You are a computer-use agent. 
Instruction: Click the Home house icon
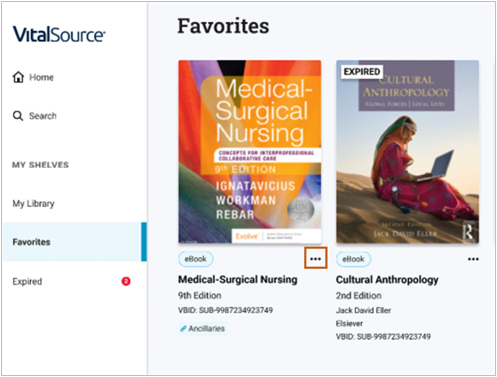pyautogui.click(x=18, y=77)
